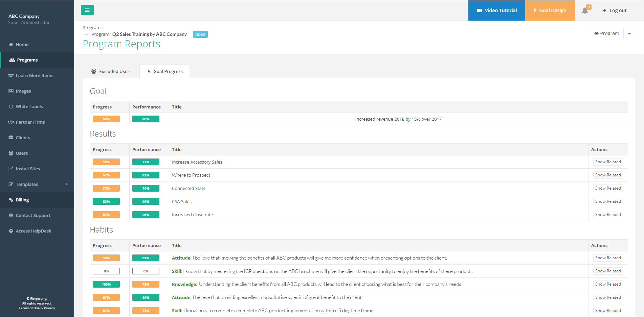The height and width of the screenshot is (317, 644).
Task: Click the Programs cubes icon
Action: (x=12, y=60)
